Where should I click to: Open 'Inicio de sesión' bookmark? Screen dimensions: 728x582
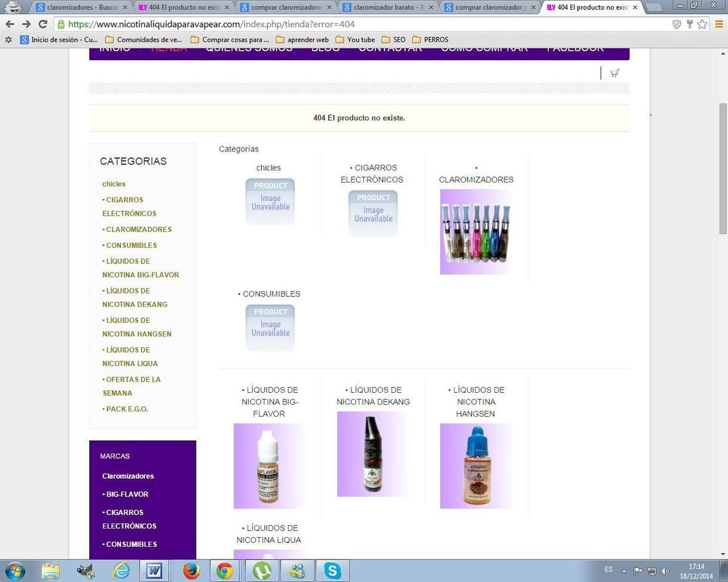tap(59, 40)
